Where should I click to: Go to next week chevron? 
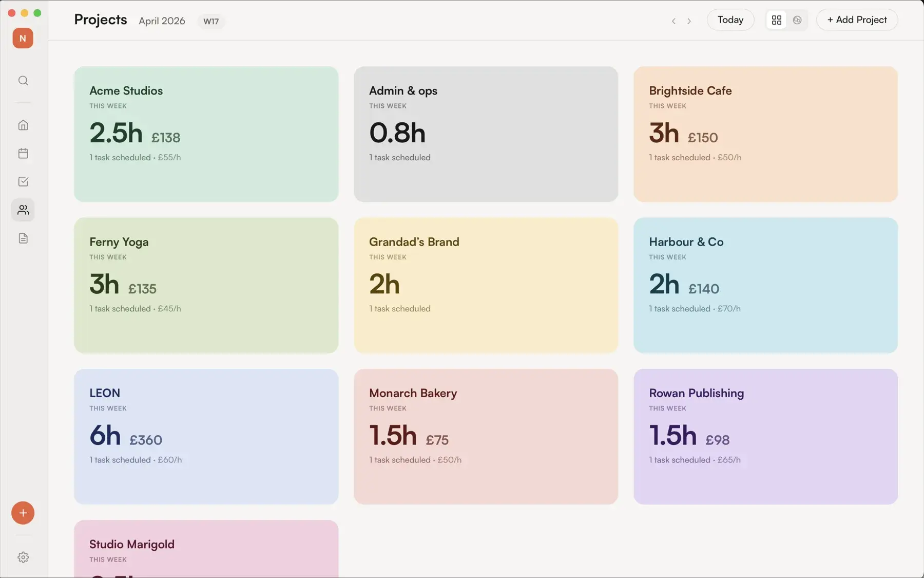[x=689, y=21]
